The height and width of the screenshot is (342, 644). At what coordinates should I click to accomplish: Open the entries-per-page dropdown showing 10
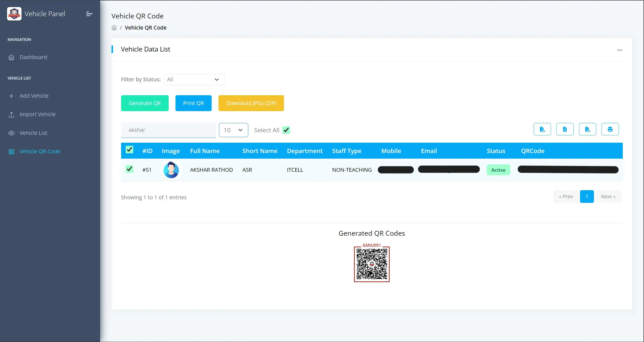pyautogui.click(x=233, y=130)
